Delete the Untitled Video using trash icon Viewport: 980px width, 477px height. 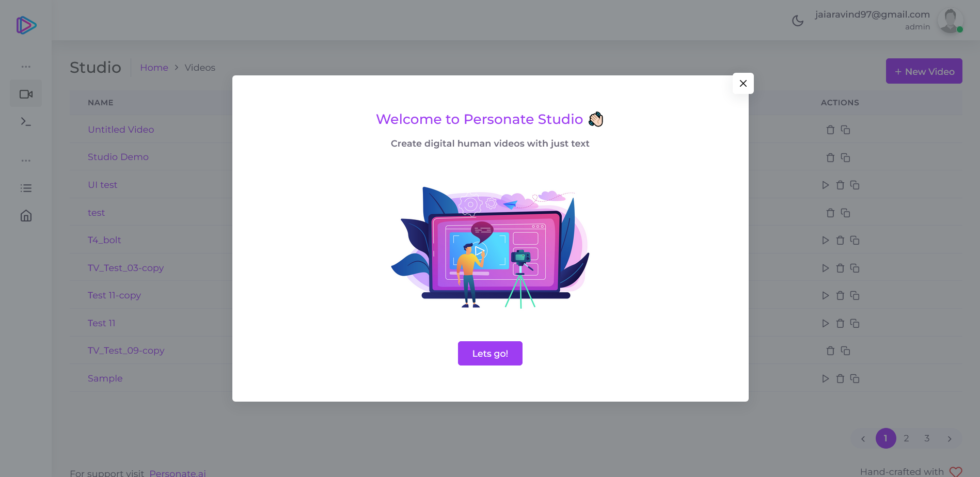point(831,130)
